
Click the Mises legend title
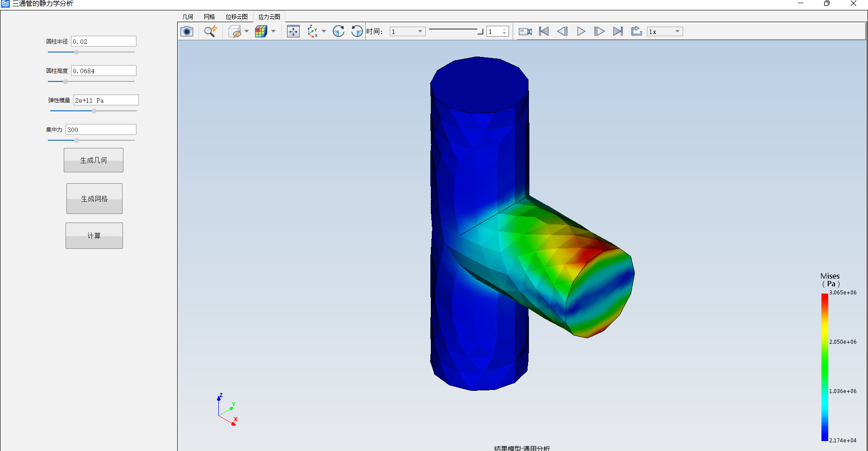tap(830, 280)
